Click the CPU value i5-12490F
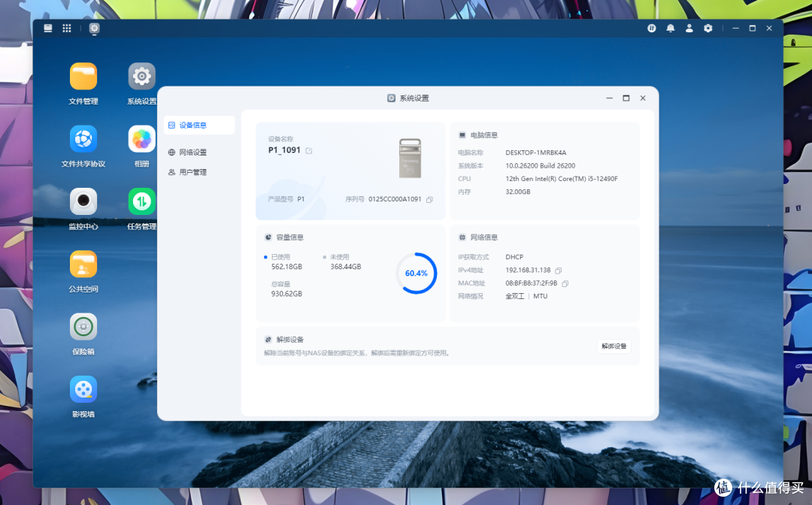 pyautogui.click(x=562, y=179)
